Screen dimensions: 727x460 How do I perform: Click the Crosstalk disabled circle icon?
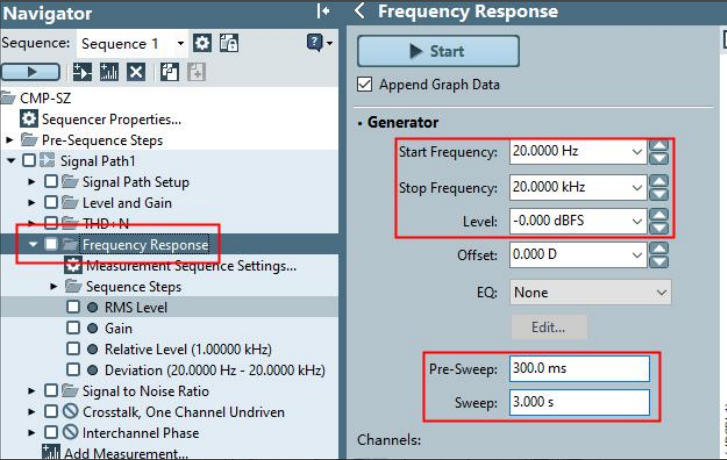[x=70, y=411]
